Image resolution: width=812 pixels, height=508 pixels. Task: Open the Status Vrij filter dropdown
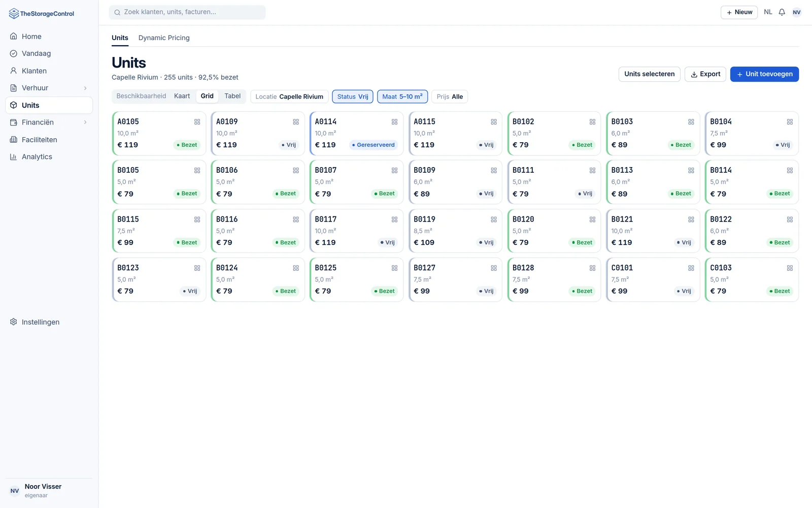point(353,97)
